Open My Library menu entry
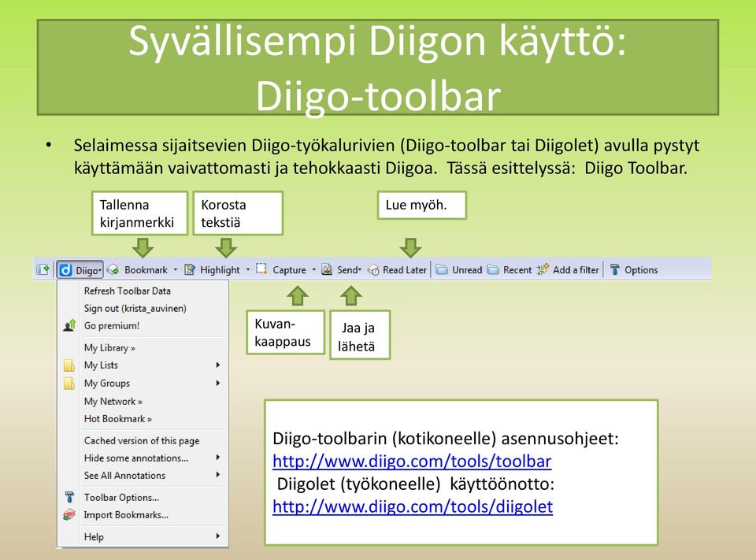 (x=109, y=348)
